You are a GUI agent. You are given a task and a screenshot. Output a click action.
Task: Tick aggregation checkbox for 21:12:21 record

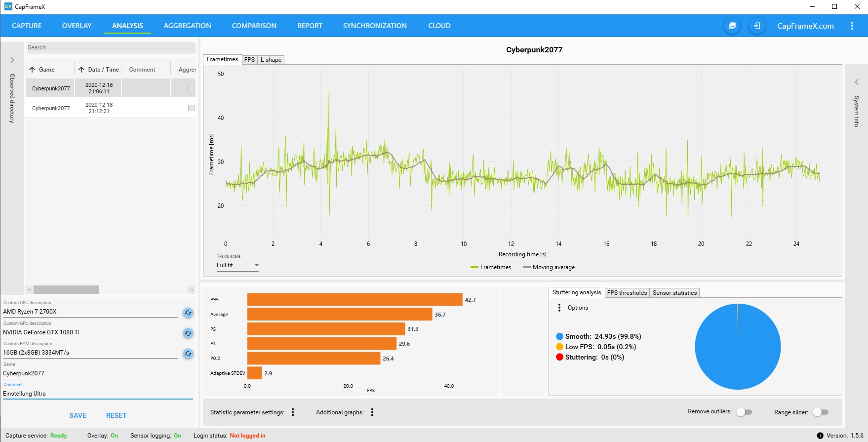pyautogui.click(x=192, y=108)
